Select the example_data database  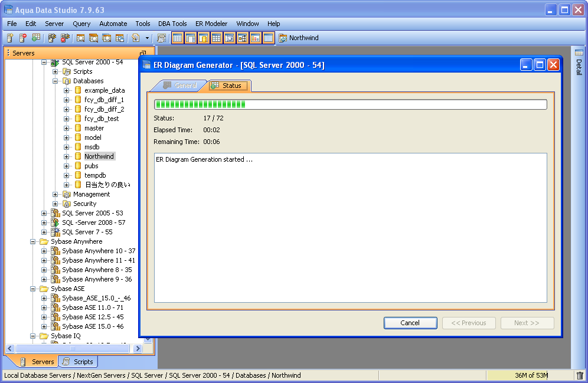pyautogui.click(x=104, y=90)
